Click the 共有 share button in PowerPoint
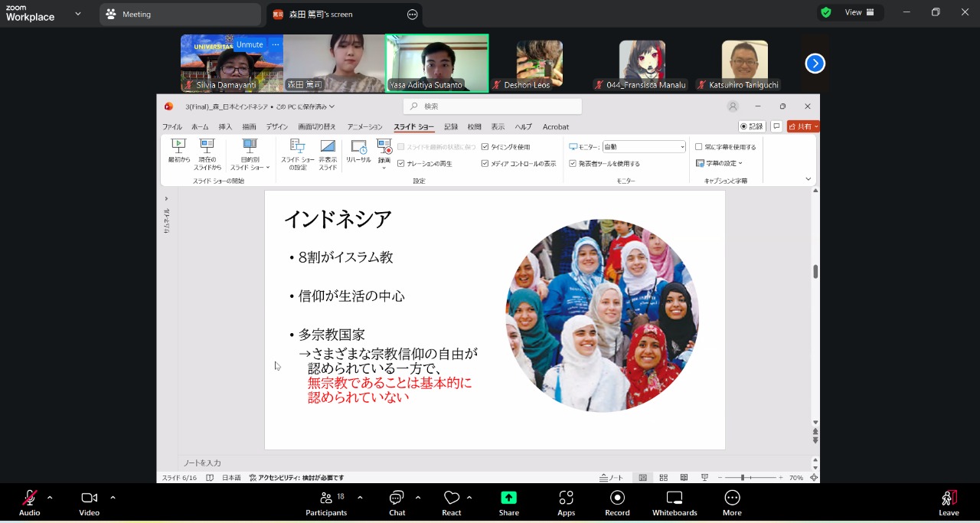The height and width of the screenshot is (523, 980). tap(803, 126)
